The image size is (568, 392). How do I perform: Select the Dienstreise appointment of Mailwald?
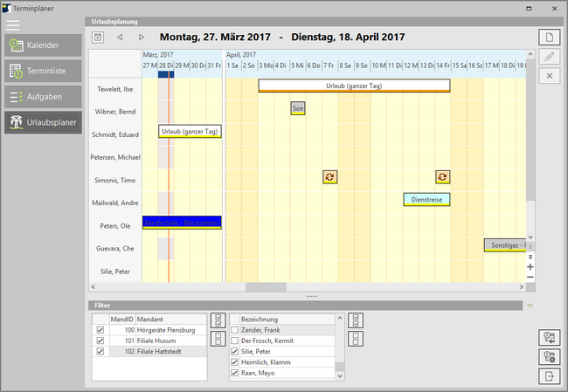coord(426,200)
